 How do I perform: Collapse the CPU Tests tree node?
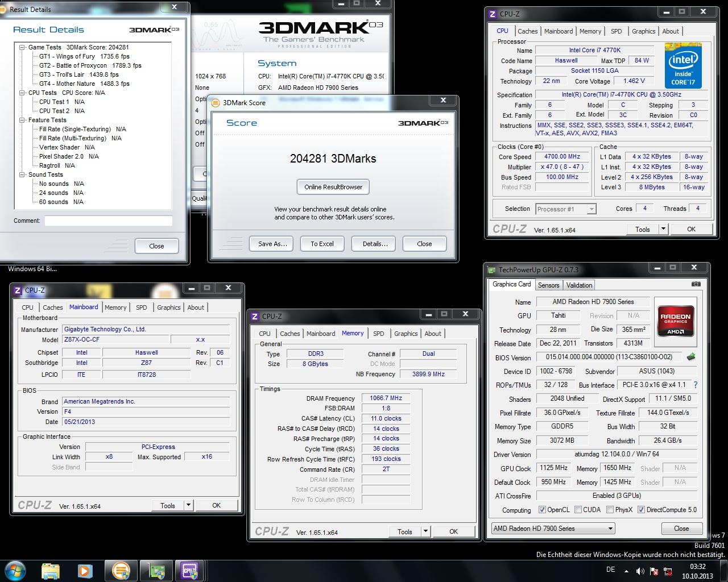tap(22, 93)
